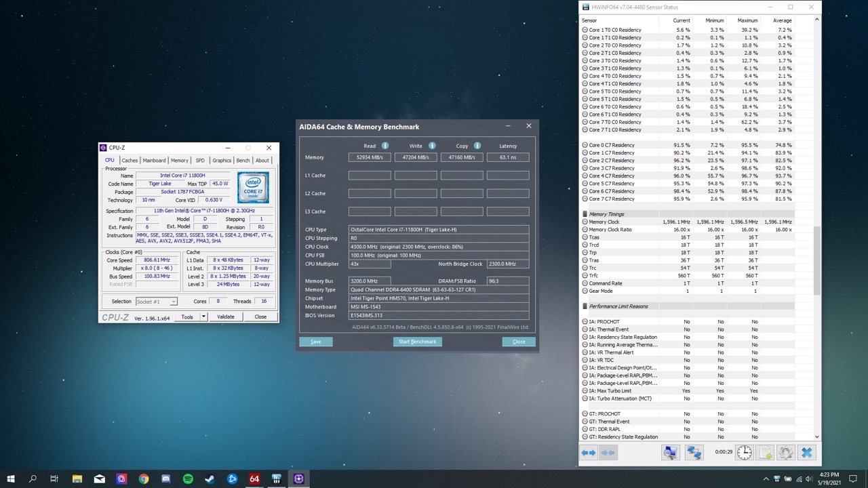Viewport: 868px width, 488px height.
Task: Click the Close button in CPU-Z
Action: 260,317
